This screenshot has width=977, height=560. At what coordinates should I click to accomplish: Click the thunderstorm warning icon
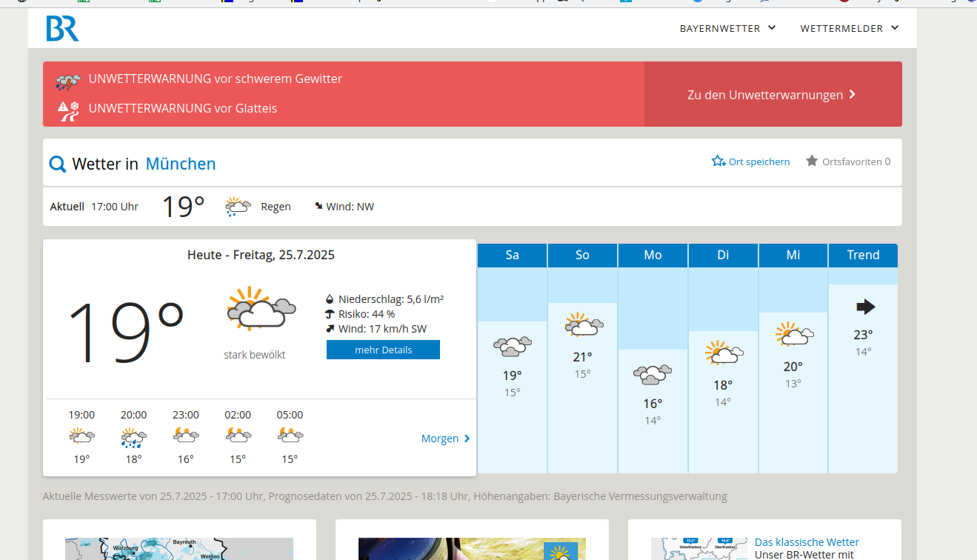(x=68, y=81)
